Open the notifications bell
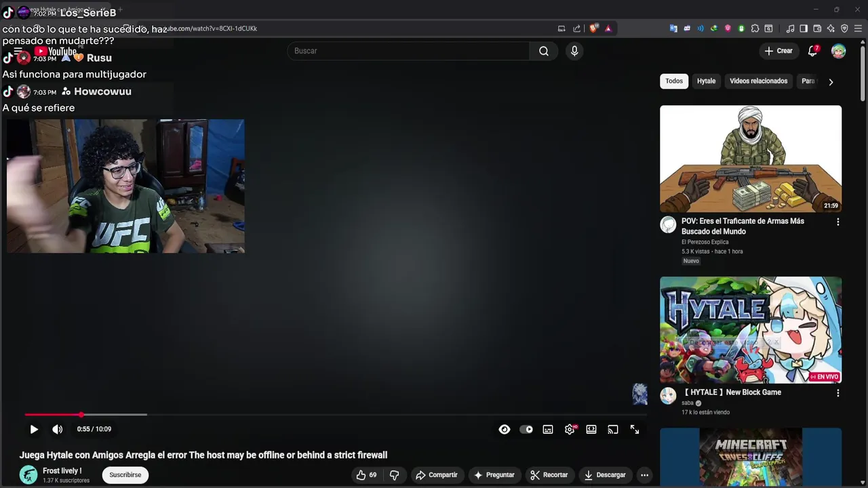Screen dimensions: 868x488 click(812, 51)
